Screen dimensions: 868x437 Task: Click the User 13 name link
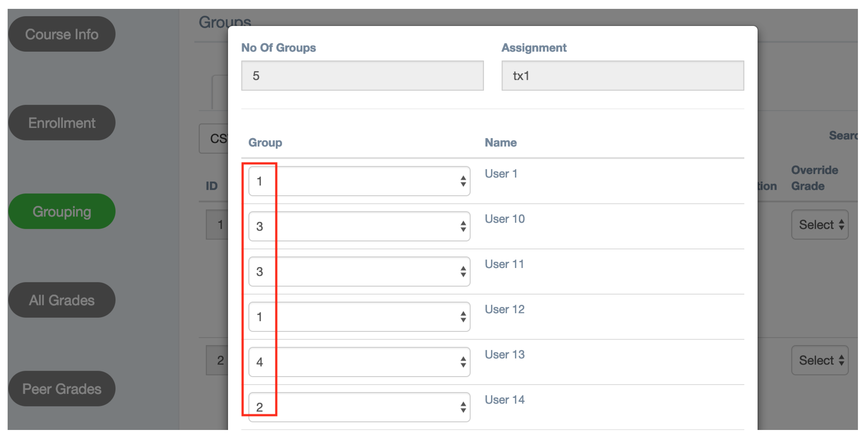tap(504, 354)
